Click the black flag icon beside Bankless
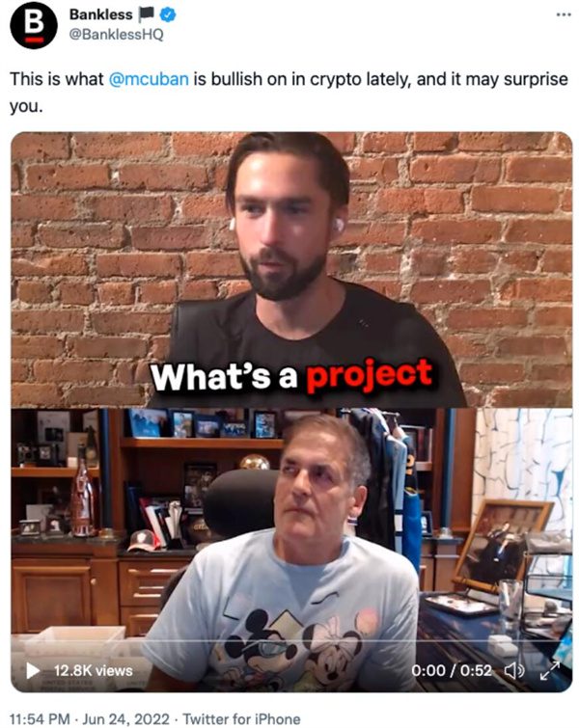The height and width of the screenshot is (728, 579). tap(147, 14)
